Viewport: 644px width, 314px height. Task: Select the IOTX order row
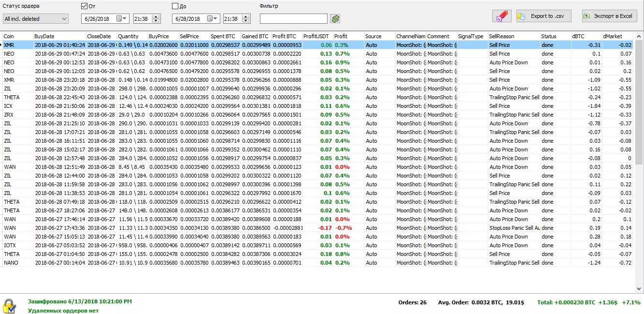(145, 245)
